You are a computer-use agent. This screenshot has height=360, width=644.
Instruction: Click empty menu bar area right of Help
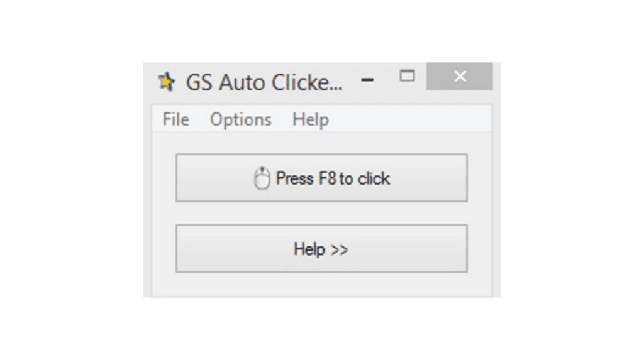pyautogui.click(x=411, y=119)
